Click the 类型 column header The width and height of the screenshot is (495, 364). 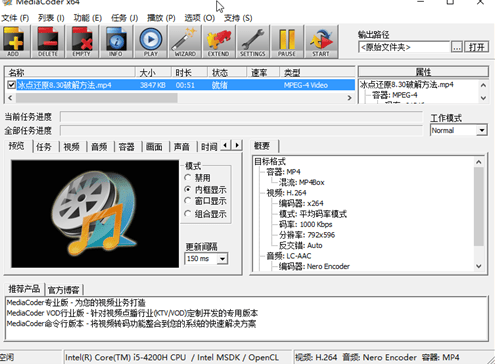317,72
